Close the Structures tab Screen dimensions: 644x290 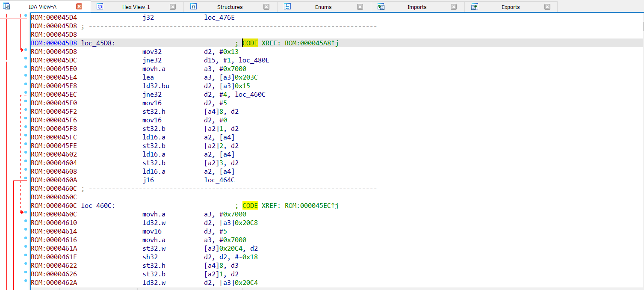coord(266,7)
